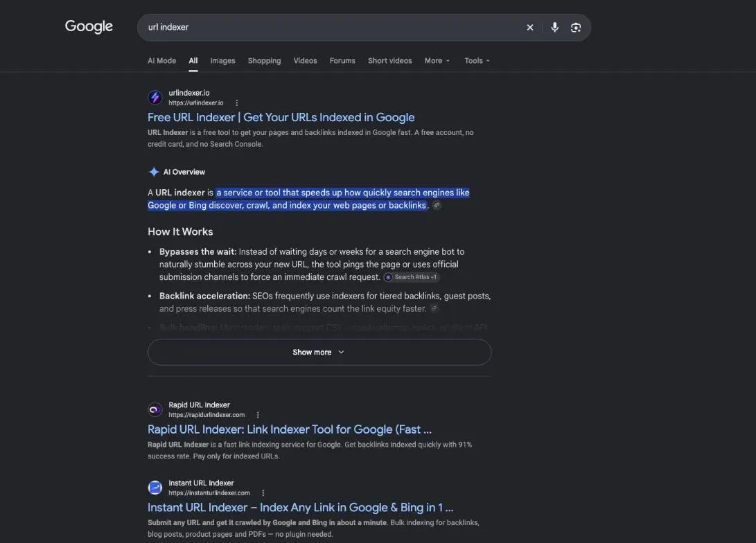This screenshot has width=756, height=543.
Task: Click the Rapid URL Indexer favicon
Action: coord(155,409)
